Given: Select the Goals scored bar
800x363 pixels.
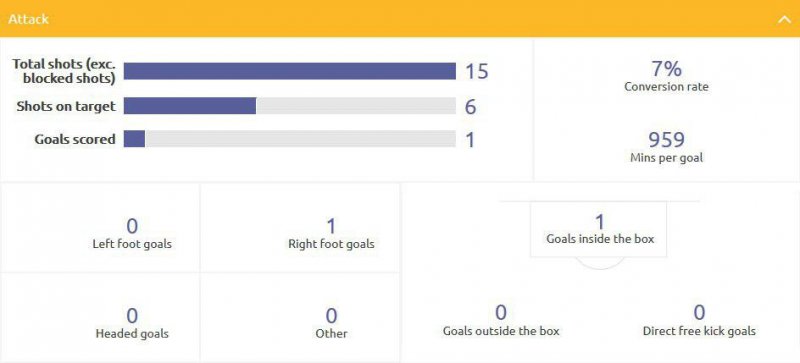Looking at the screenshot, I should point(290,139).
